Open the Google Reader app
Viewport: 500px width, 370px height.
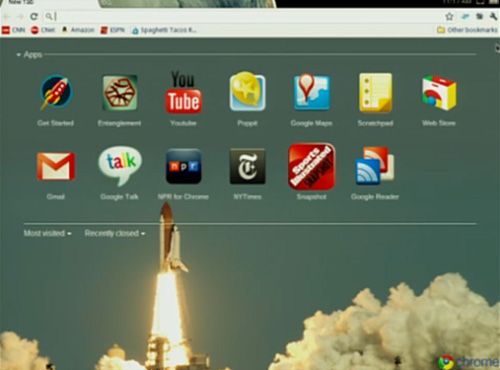click(x=375, y=166)
